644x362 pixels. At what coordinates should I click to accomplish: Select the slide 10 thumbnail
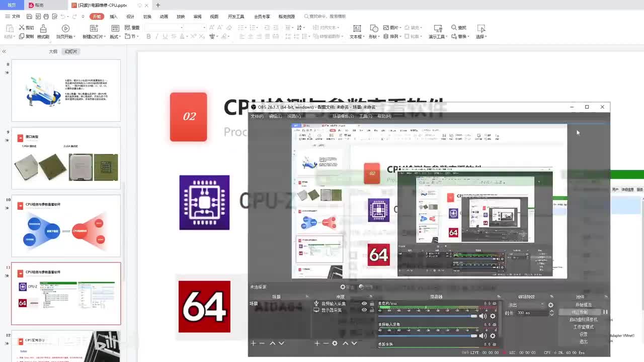66,226
